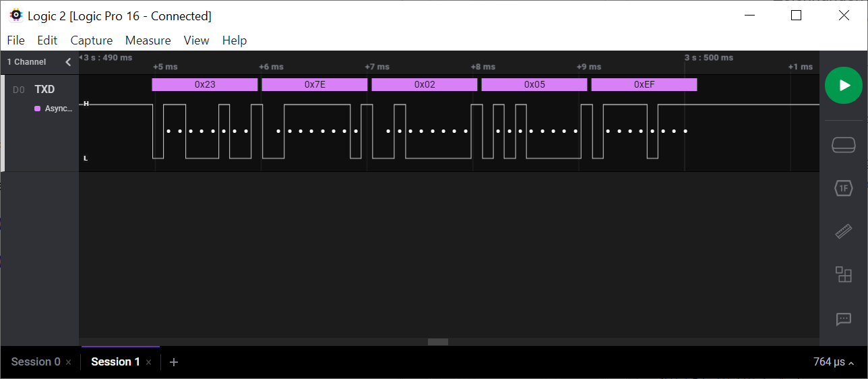The width and height of the screenshot is (868, 379).
Task: Open the View menu
Action: click(197, 40)
